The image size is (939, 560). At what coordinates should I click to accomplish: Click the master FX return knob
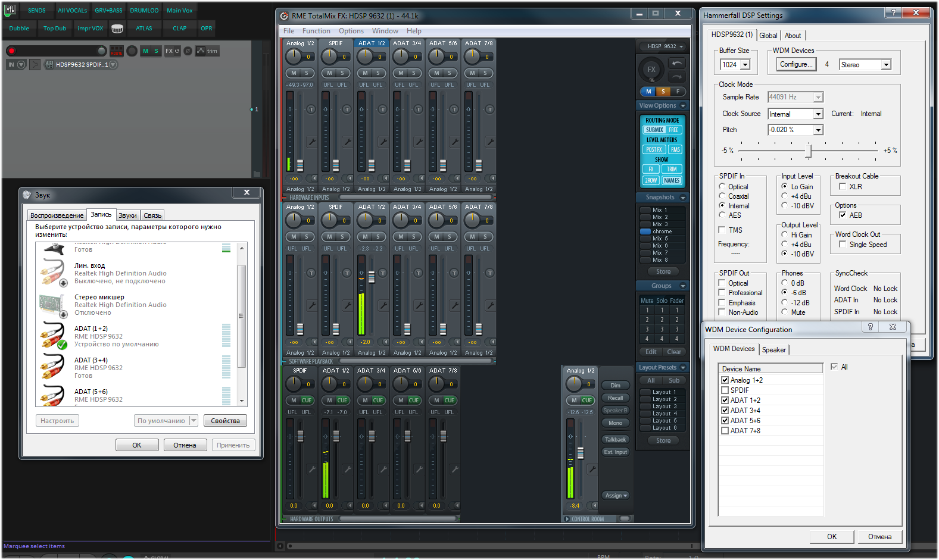(x=651, y=69)
